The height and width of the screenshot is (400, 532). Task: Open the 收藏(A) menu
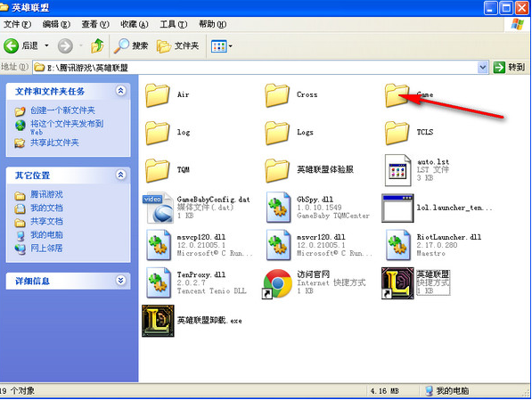[x=135, y=24]
